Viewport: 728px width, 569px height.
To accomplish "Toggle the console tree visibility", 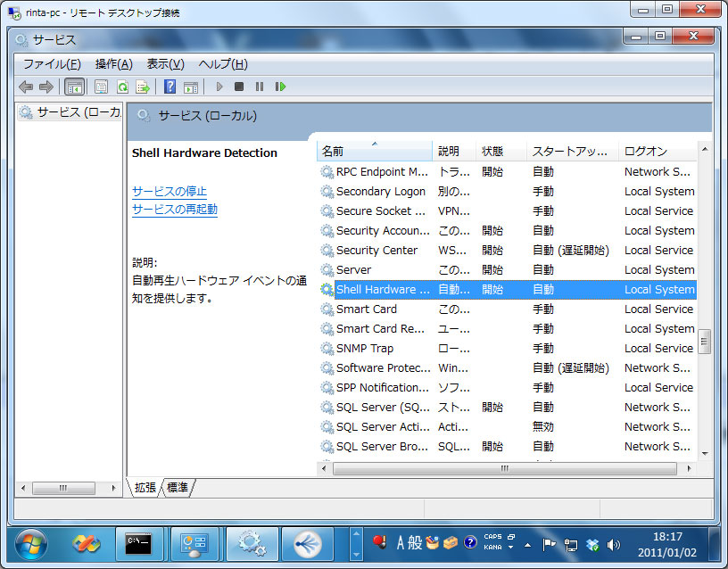I will (74, 87).
